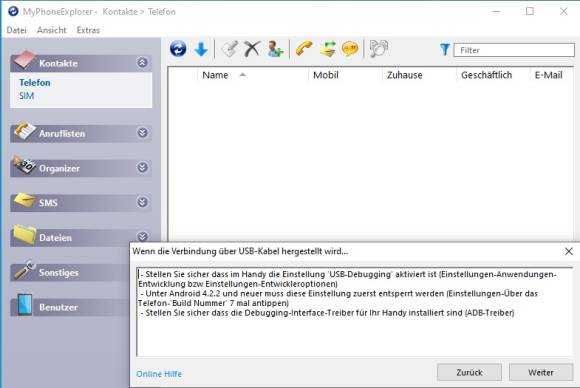This screenshot has width=580, height=388.
Task: Open the Ansicht menu
Action: click(52, 30)
